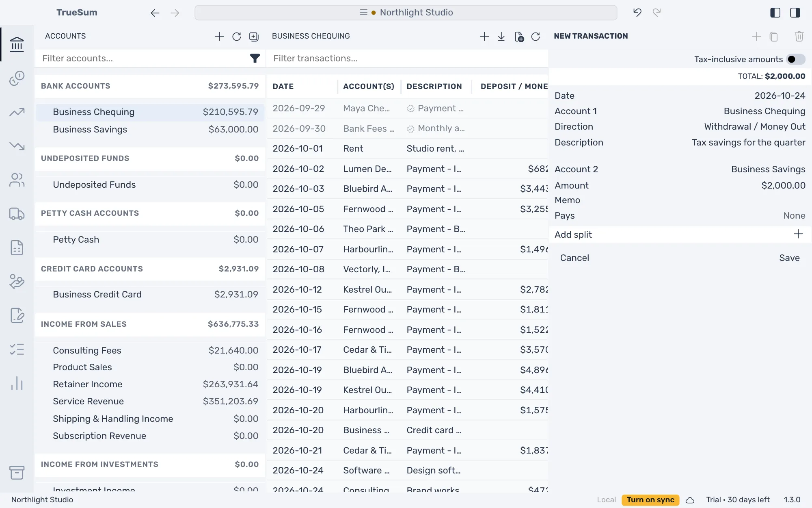
Task: Add transaction in Business Chequing header
Action: [x=484, y=37]
